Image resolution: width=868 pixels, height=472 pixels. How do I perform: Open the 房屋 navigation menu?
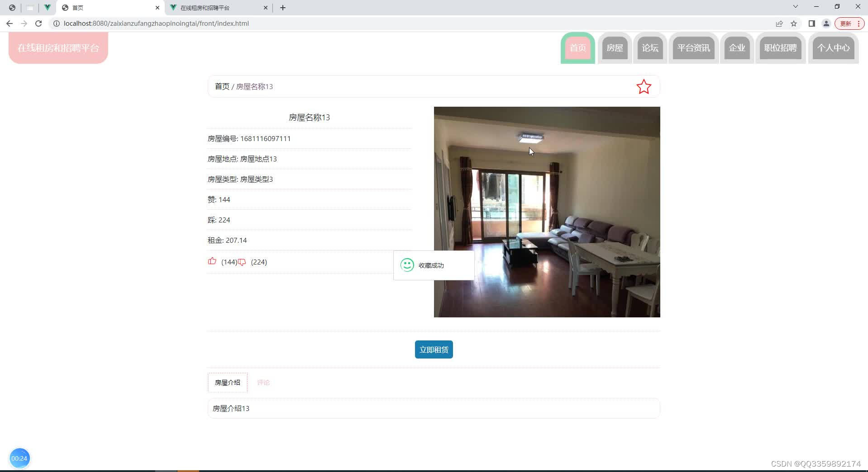[615, 48]
